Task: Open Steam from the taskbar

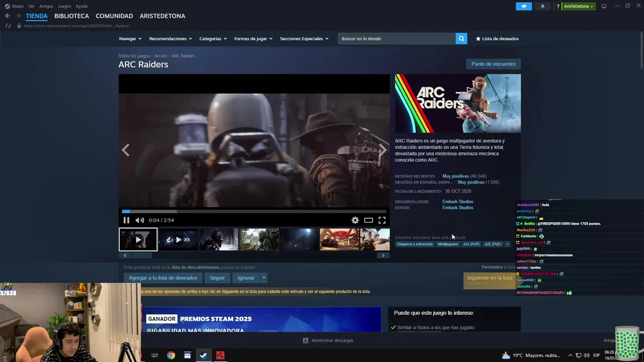Action: [x=204, y=355]
